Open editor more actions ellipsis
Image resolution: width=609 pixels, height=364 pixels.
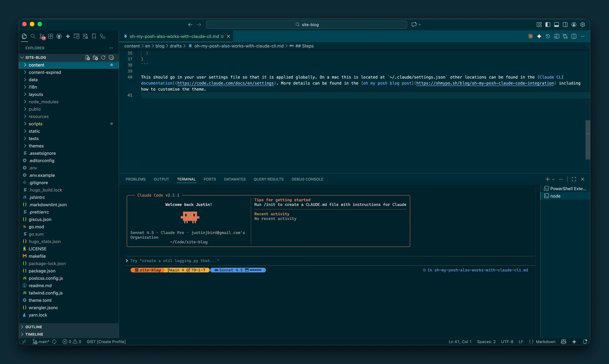coord(583,36)
